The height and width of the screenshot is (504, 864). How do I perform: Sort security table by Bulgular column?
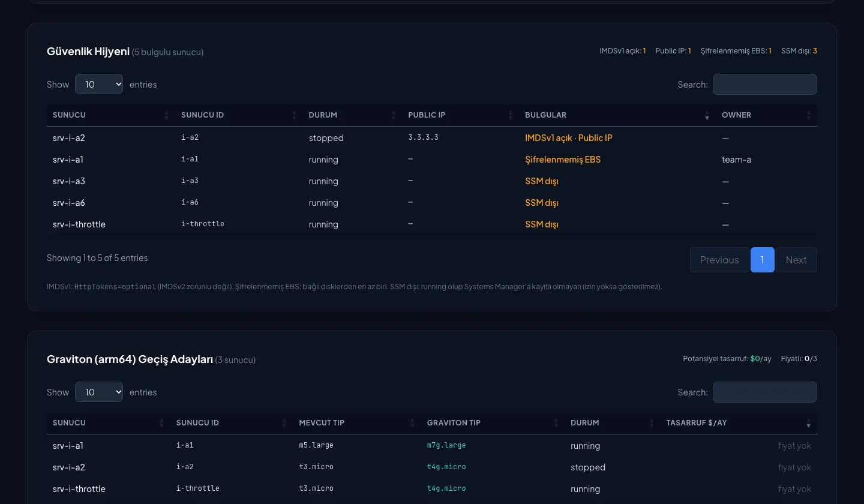click(x=617, y=115)
